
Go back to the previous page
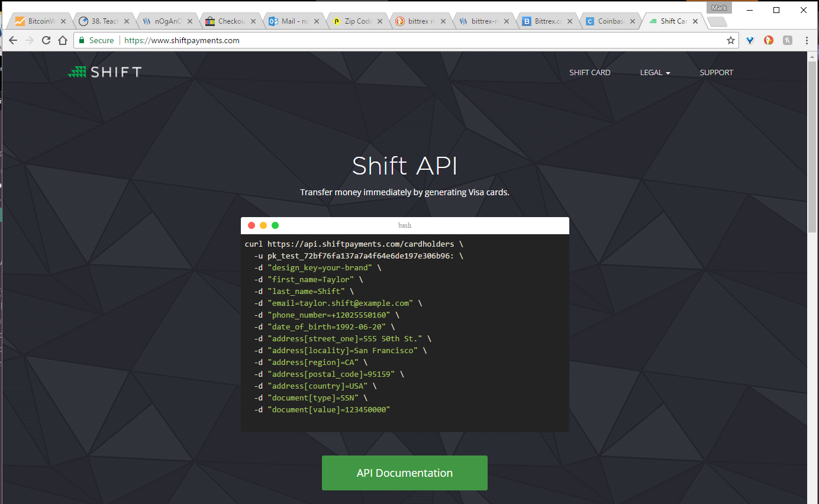(x=12, y=40)
